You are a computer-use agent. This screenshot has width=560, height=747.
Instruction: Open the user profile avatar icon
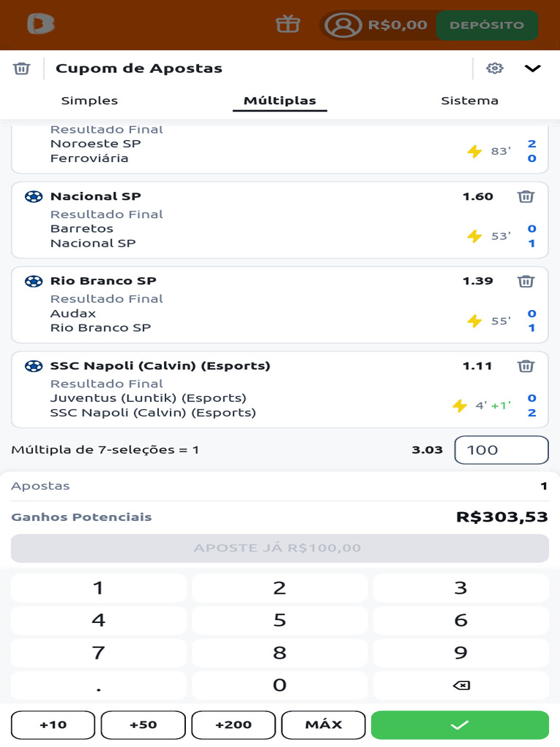[343, 25]
